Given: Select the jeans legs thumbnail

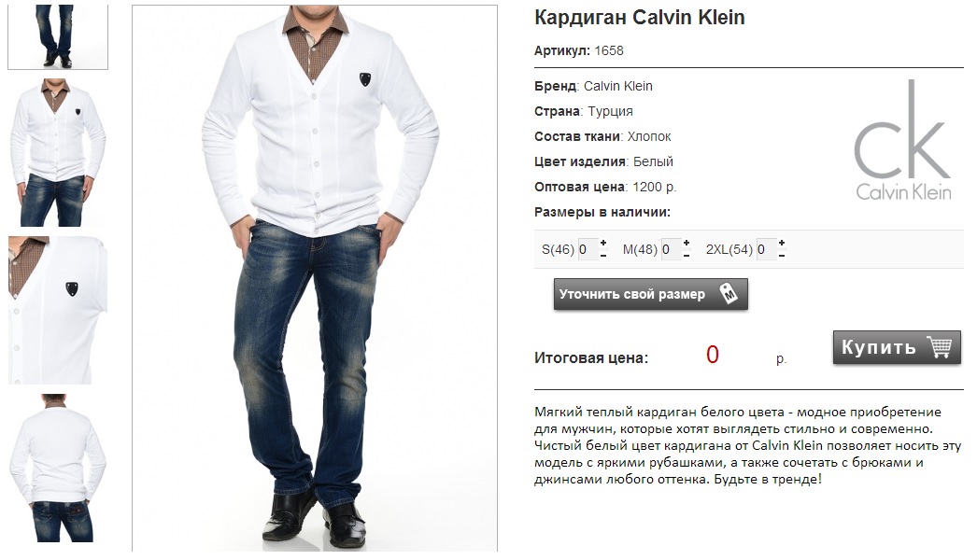Looking at the screenshot, I should tap(58, 36).
